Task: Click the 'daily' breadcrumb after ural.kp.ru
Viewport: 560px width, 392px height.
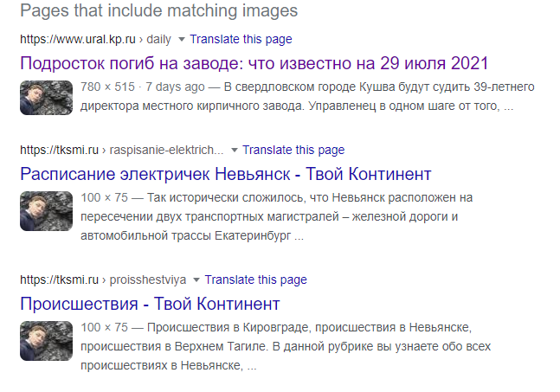Action: (158, 40)
